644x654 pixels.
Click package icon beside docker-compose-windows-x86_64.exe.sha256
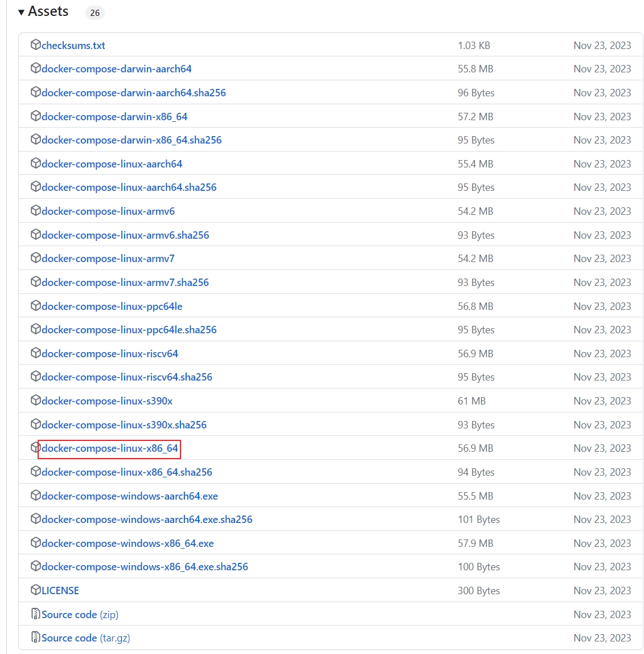tap(35, 566)
